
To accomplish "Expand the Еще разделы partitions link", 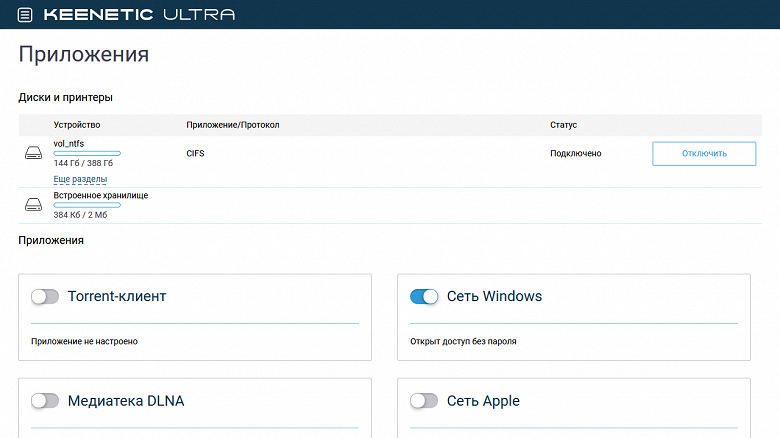I will pyautogui.click(x=80, y=179).
